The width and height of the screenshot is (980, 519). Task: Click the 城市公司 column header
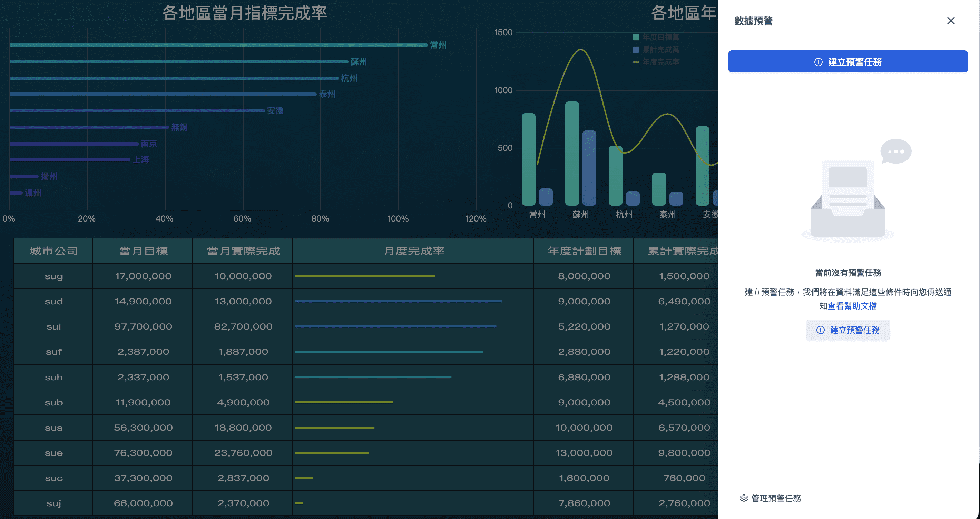[53, 251]
